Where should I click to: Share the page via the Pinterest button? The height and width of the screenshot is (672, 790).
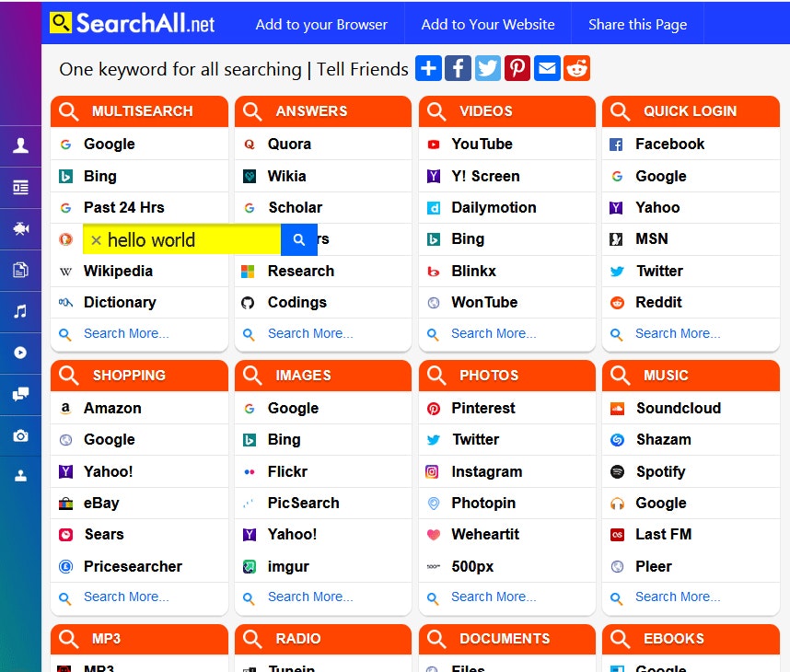click(517, 67)
